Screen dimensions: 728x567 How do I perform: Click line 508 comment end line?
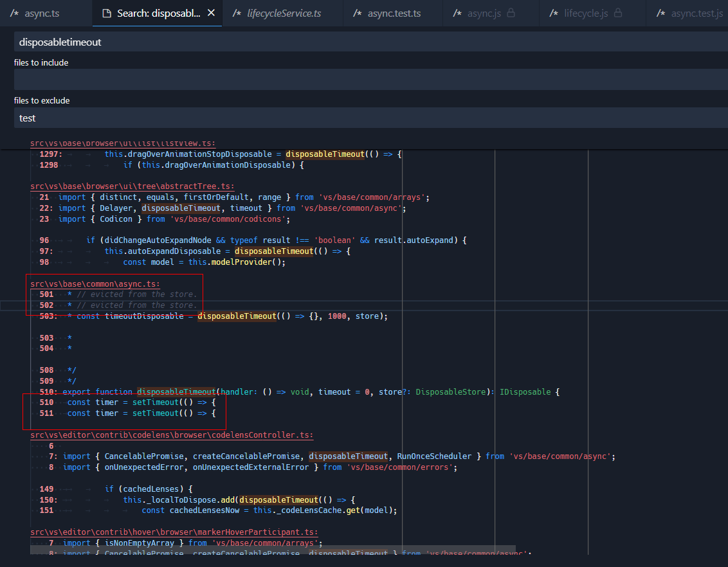[58, 370]
